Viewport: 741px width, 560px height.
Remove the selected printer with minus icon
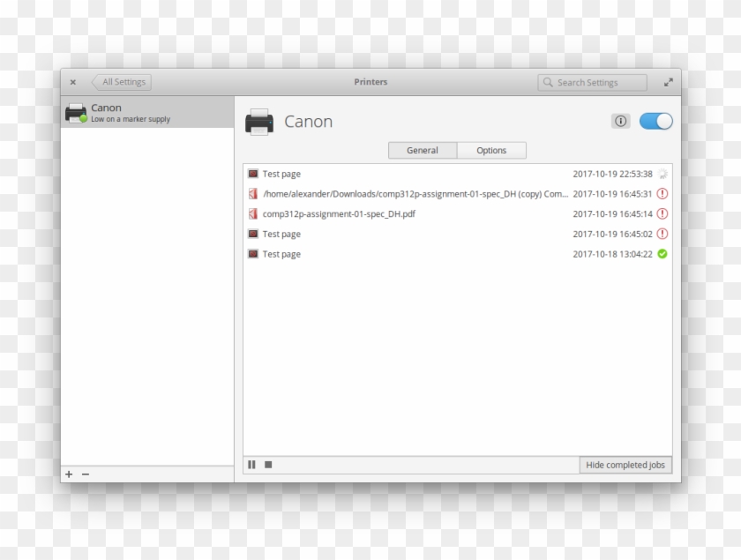coord(86,474)
